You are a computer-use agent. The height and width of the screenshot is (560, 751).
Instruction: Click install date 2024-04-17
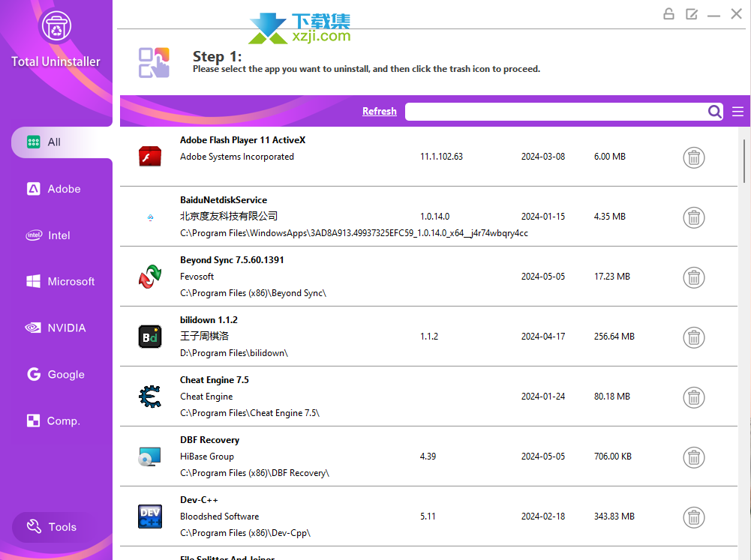(542, 337)
